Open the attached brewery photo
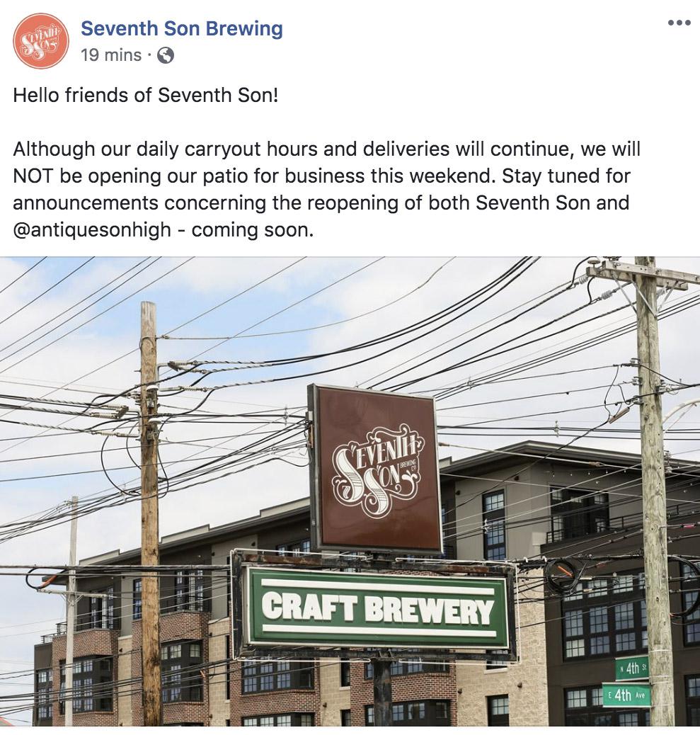Screen dimensions: 700x735 [350, 491]
